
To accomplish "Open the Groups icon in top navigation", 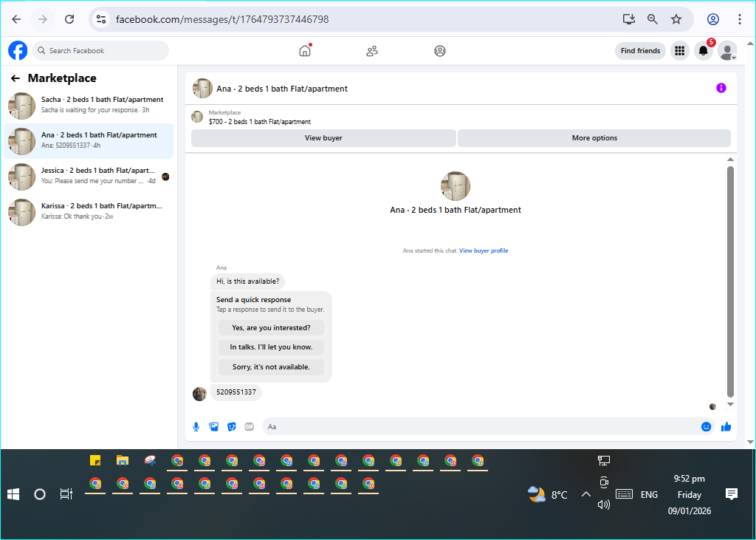I will click(440, 51).
